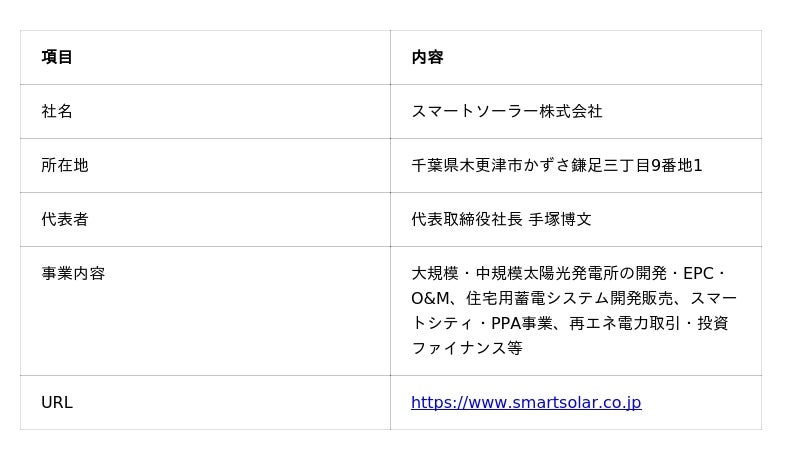Image resolution: width=800 pixels, height=460 pixels.
Task: Click the PPA事業 text
Action: [517, 323]
